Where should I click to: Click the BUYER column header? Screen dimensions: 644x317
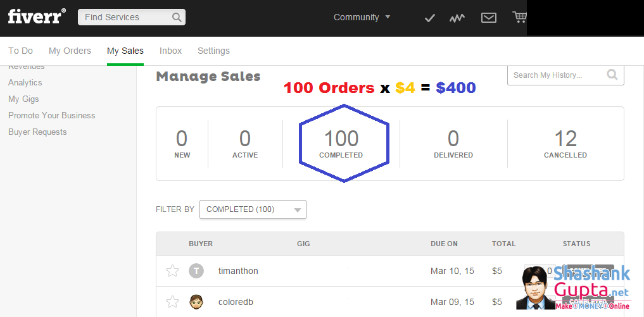coord(201,244)
